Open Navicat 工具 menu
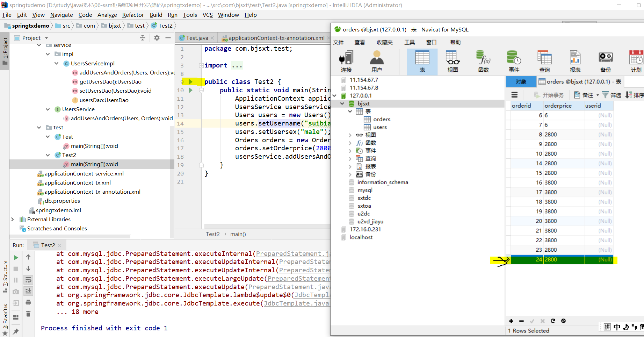 coord(410,42)
